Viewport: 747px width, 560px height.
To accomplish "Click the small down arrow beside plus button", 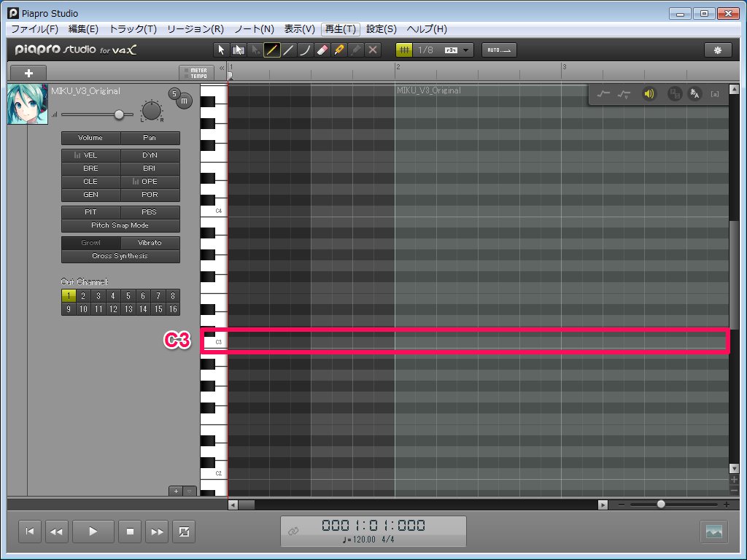I will tap(190, 491).
